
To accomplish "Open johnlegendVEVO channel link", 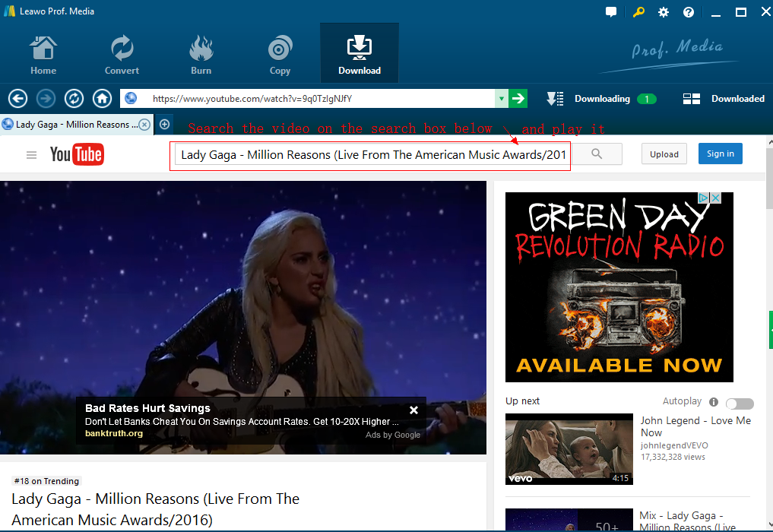I will (x=674, y=445).
